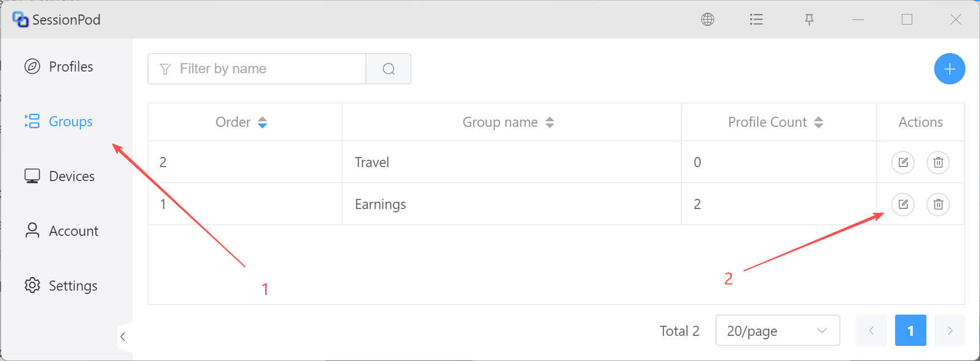
Task: Open the Account section
Action: 61,231
